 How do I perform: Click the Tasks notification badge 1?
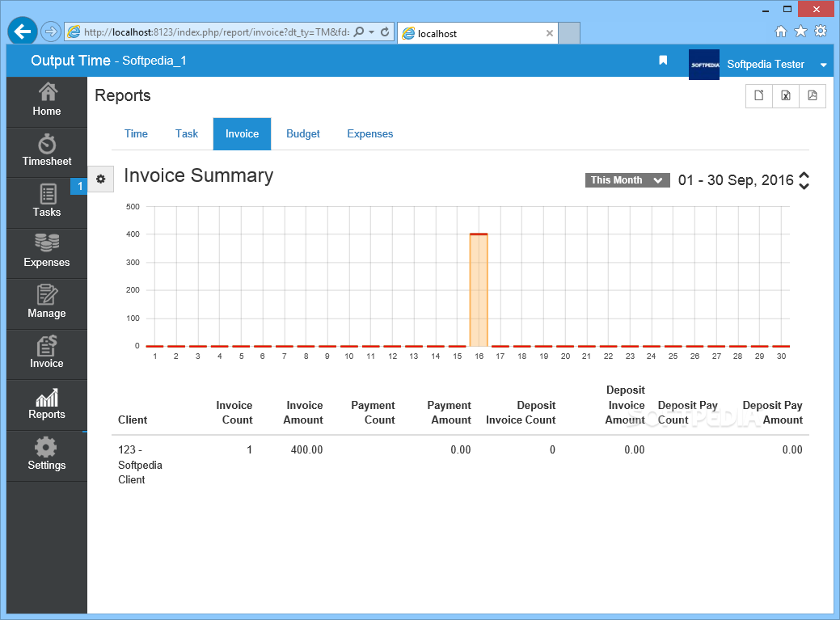[x=79, y=186]
